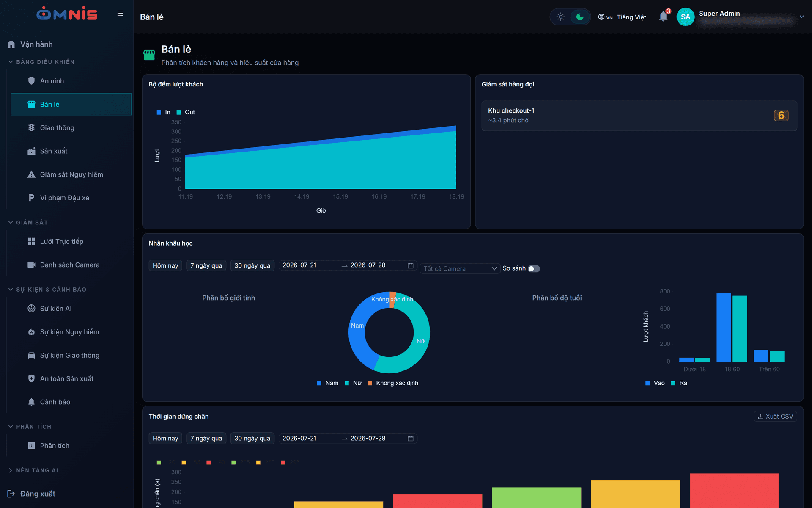
Task: Select the Bán lẻ menu item
Action: 71,104
